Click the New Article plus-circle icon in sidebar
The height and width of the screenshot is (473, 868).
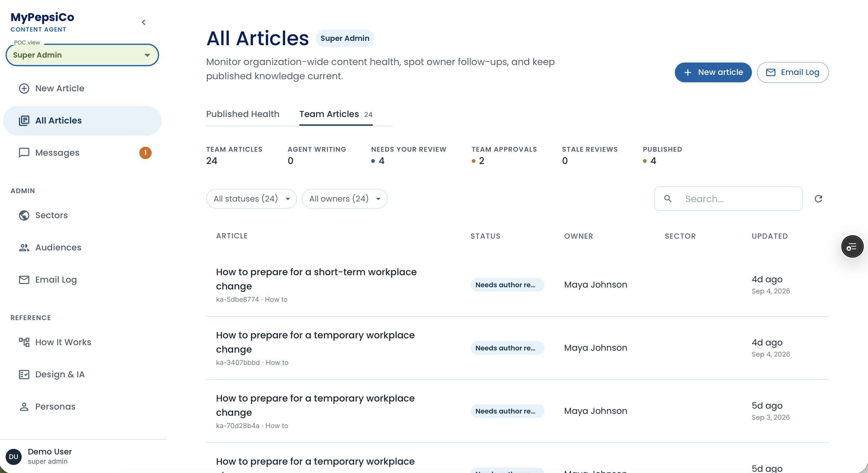pos(24,88)
